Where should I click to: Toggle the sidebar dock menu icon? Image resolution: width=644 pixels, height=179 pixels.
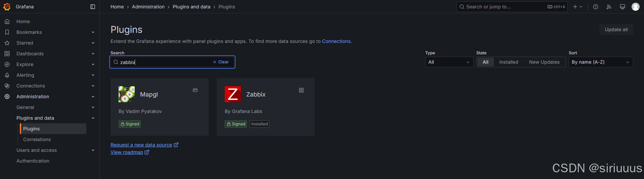93,7
